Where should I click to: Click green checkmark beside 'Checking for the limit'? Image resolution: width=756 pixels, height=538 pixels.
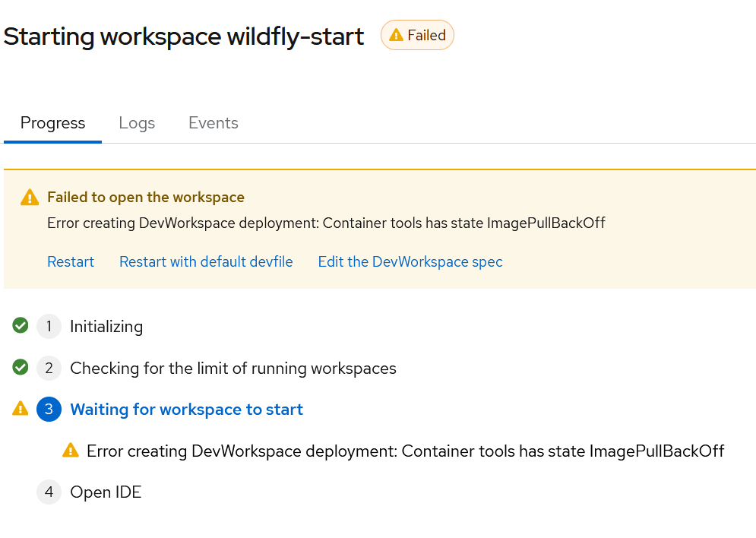click(x=21, y=368)
